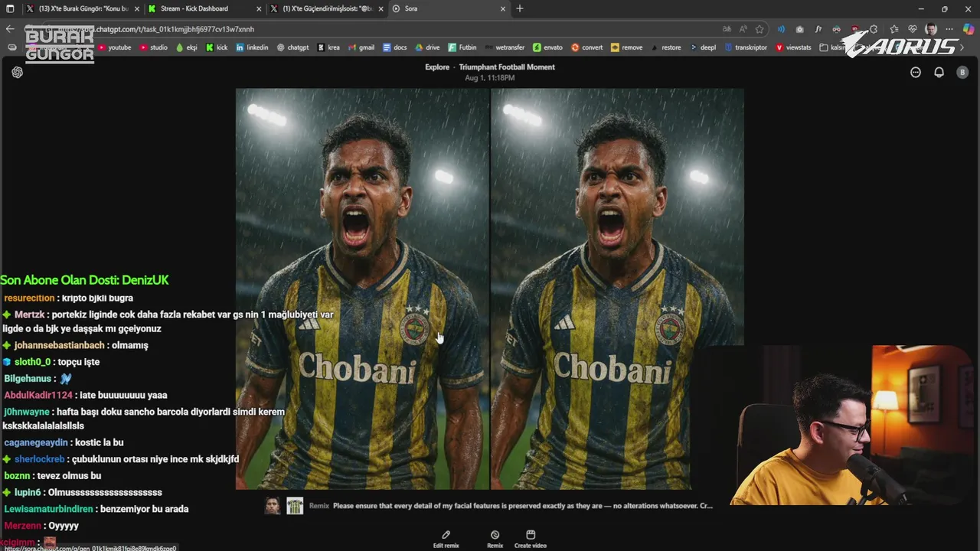Open browser essentials heart icon
Image resolution: width=980 pixels, height=551 pixels.
click(912, 29)
